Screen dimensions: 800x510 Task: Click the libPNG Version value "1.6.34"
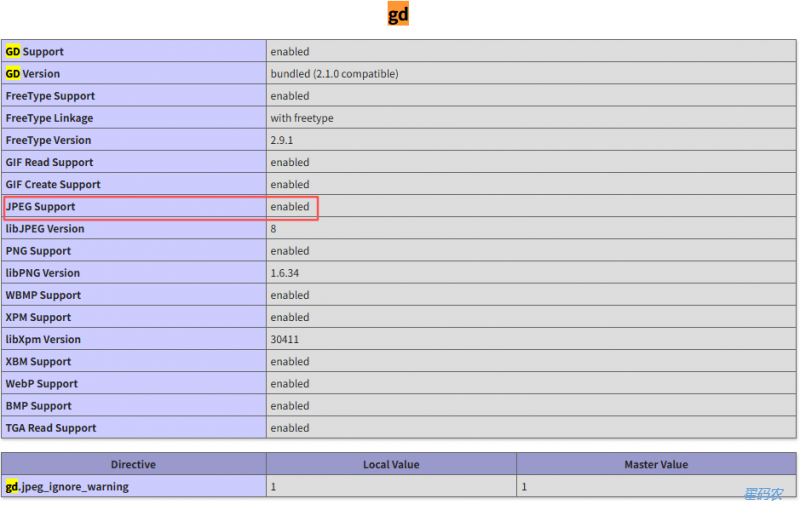coord(287,273)
